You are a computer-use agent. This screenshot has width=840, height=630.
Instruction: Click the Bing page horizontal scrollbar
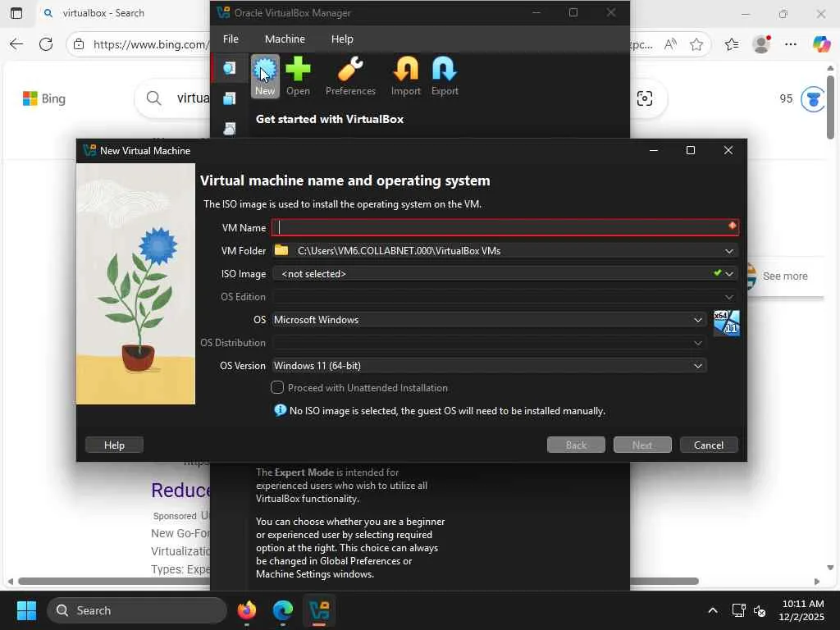(358, 582)
